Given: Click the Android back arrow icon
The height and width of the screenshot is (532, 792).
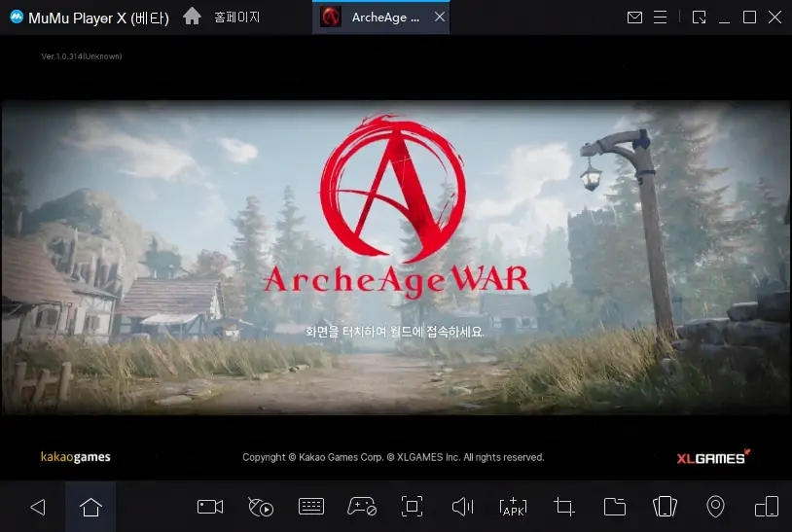Looking at the screenshot, I should (38, 507).
